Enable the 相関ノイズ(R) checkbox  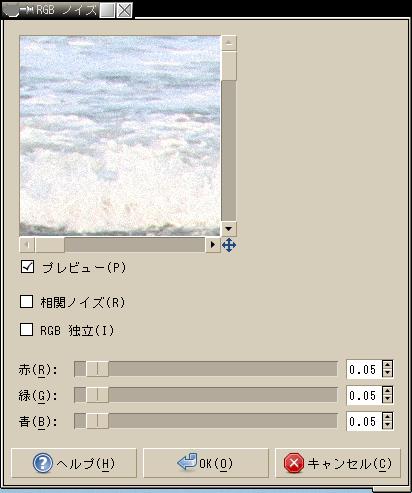click(27, 301)
